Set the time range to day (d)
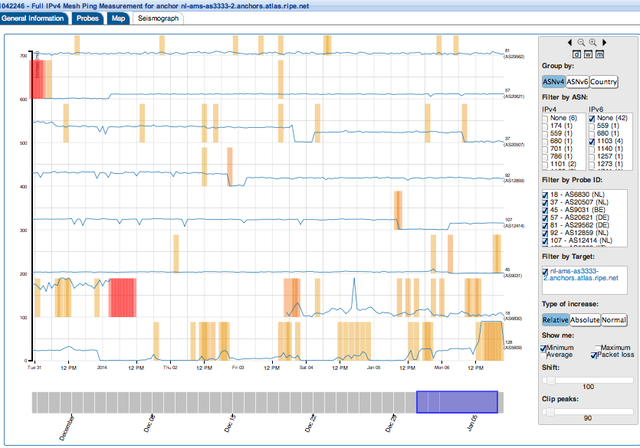The image size is (640, 448). (x=577, y=54)
